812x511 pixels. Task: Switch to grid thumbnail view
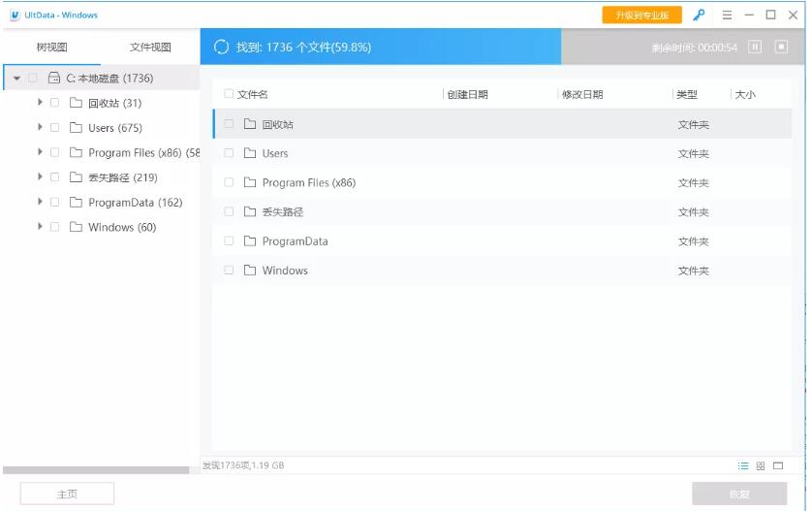click(x=761, y=465)
